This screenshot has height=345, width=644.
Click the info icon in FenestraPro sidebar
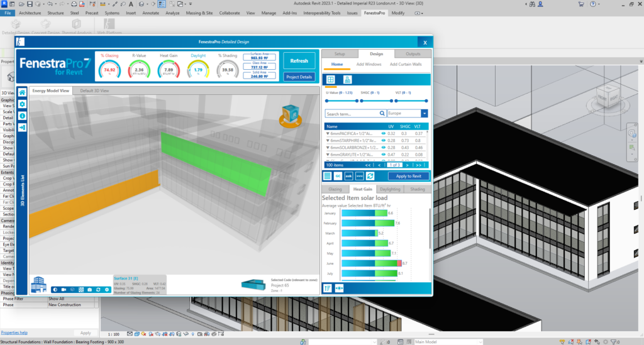click(22, 116)
